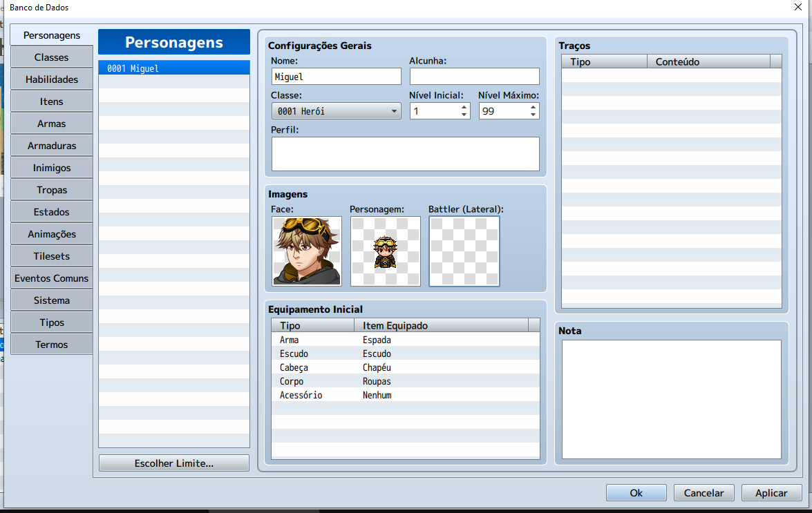Viewport: 812px width, 513px height.
Task: Click the Personagem sprite thumbnail
Action: pyautogui.click(x=385, y=251)
